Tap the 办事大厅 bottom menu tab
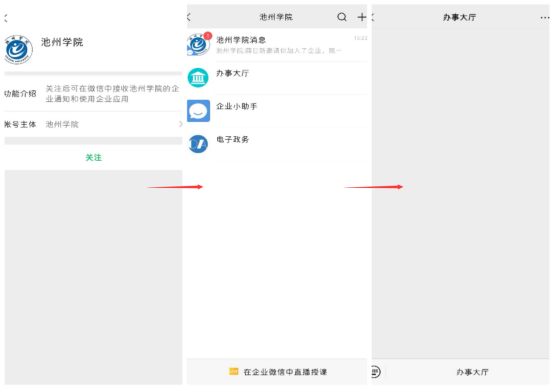The image size is (554, 390). click(472, 372)
